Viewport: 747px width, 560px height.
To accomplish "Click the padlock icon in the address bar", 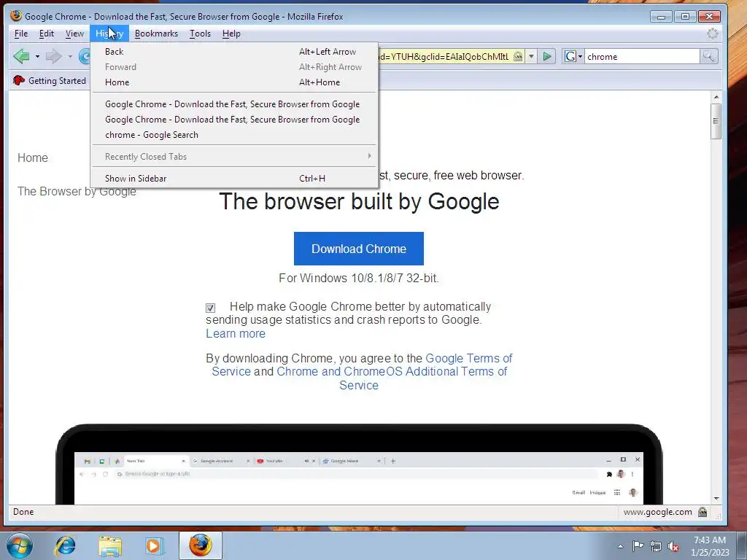I will click(517, 57).
